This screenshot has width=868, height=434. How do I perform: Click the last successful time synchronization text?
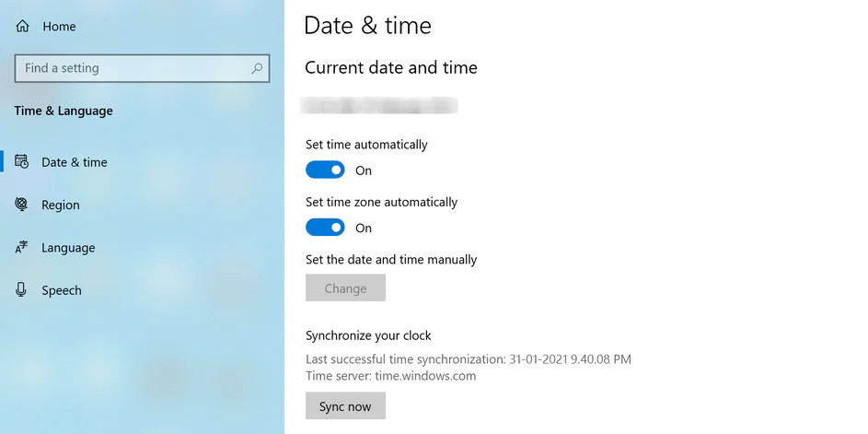(469, 359)
